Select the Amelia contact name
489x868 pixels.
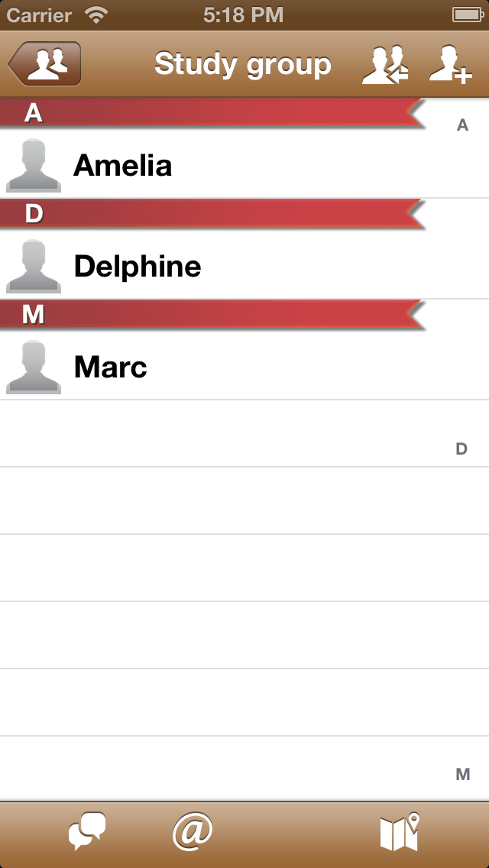pos(122,165)
